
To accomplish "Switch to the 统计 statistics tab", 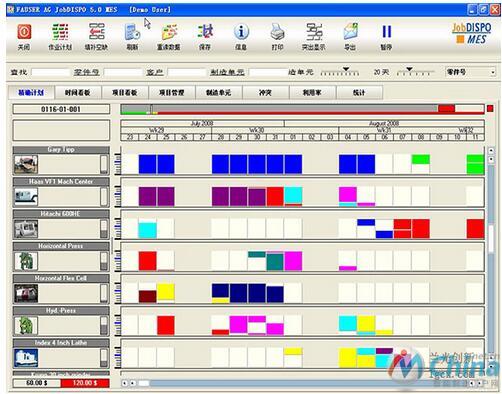I will 359,92.
